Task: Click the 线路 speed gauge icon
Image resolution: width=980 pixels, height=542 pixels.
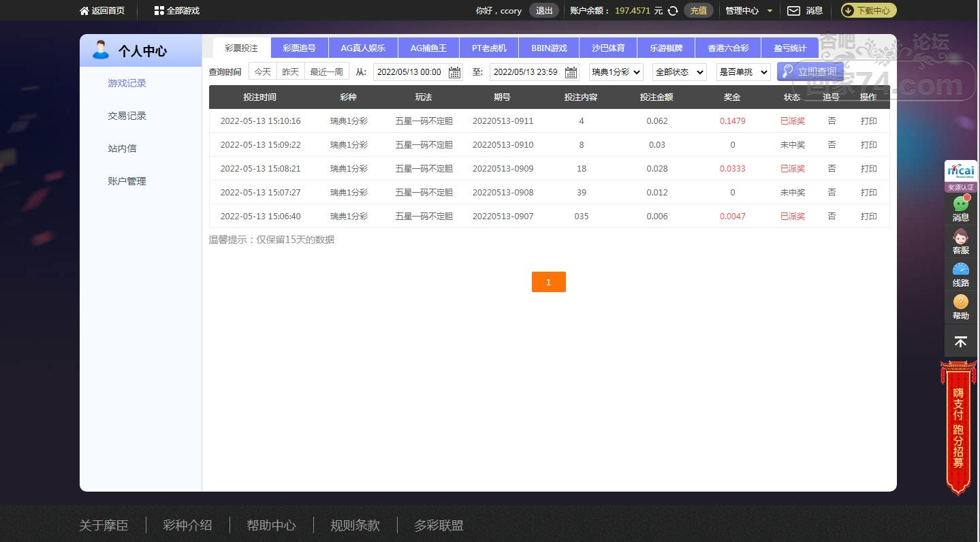Action: coord(960,270)
